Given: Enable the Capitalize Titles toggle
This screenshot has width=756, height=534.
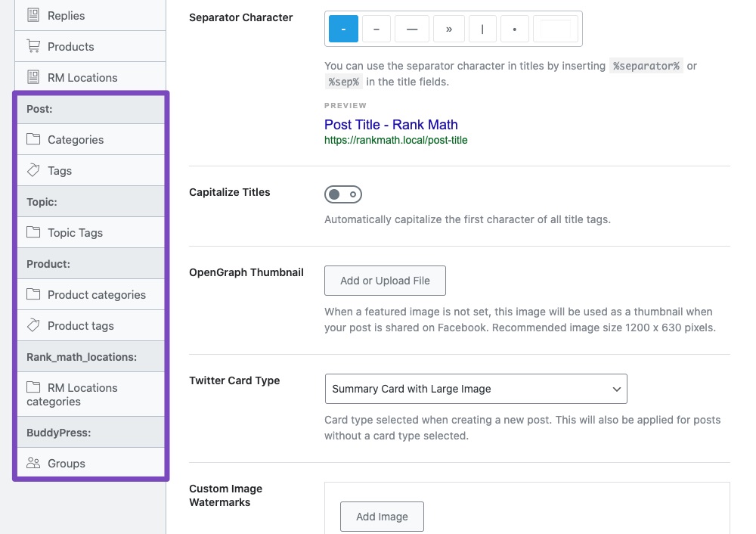Looking at the screenshot, I should point(343,194).
